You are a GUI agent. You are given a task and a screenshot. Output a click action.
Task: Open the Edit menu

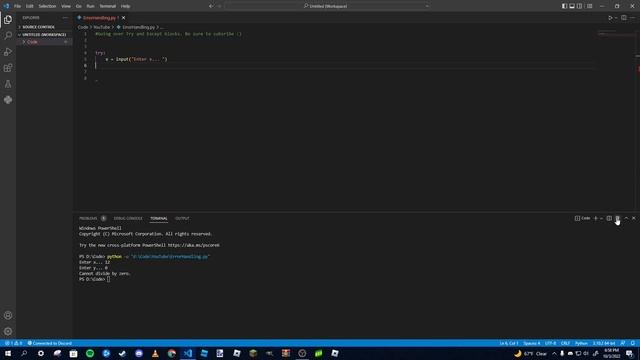(x=30, y=6)
